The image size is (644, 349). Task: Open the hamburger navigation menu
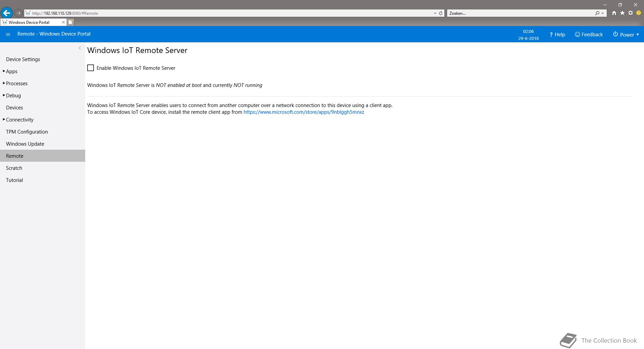8,34
